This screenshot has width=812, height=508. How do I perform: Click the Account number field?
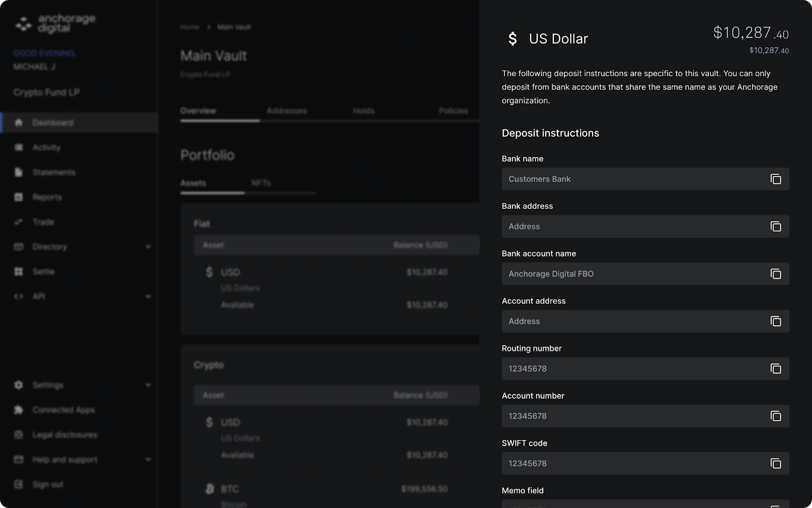point(645,416)
